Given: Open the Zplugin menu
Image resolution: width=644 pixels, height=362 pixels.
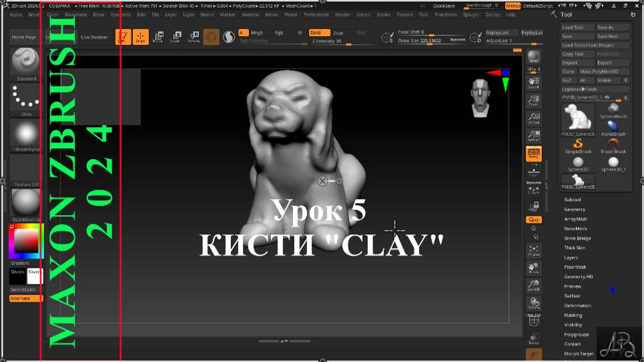Looking at the screenshot, I should pos(470,15).
